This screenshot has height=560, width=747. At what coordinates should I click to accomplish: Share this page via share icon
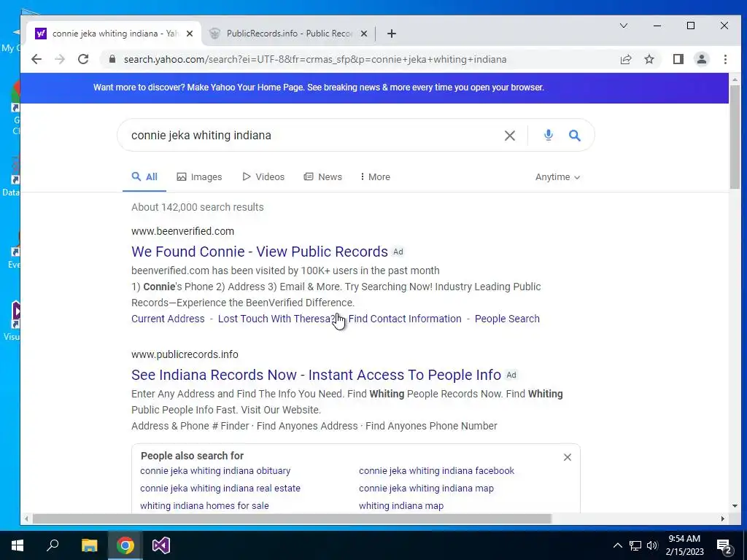click(625, 59)
